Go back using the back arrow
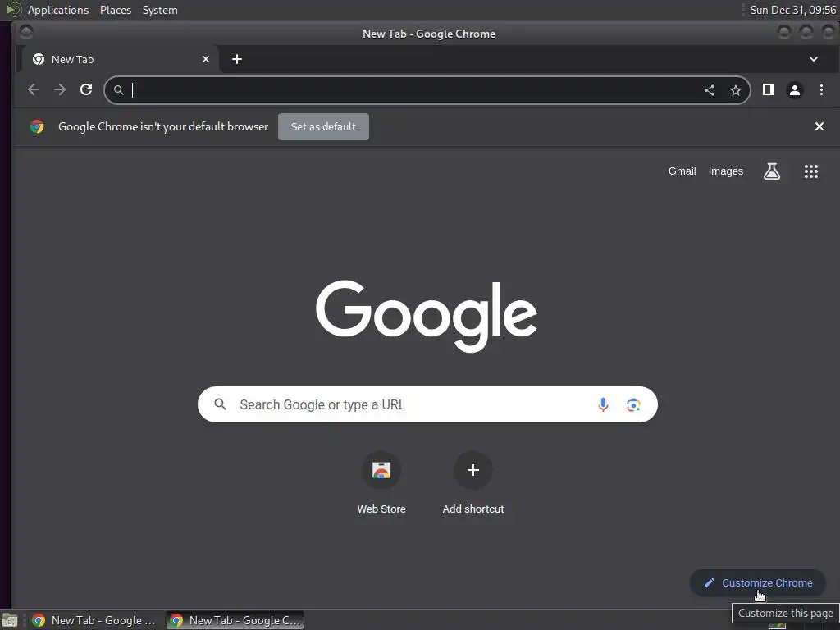 [33, 89]
